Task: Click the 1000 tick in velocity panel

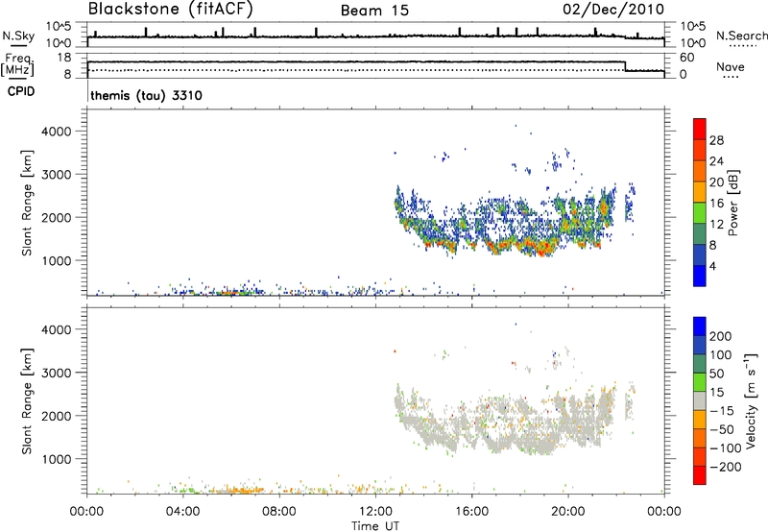Action: (x=57, y=459)
